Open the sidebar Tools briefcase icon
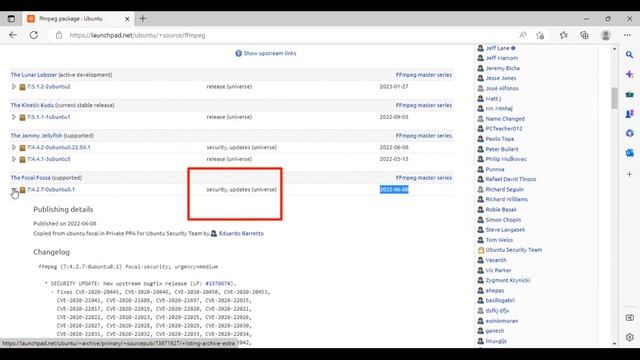Viewport: 640px width, 360px height. (x=629, y=94)
